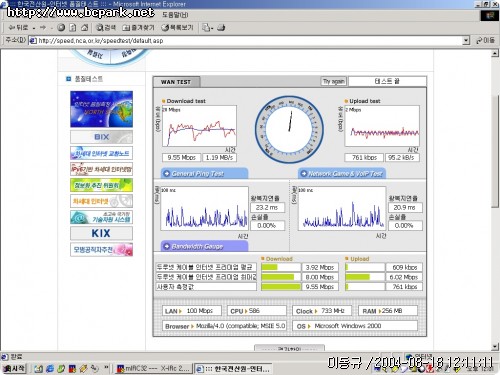This screenshot has height=375, width=500.
Task: Open the Search toolbar button
Action: click(106, 28)
